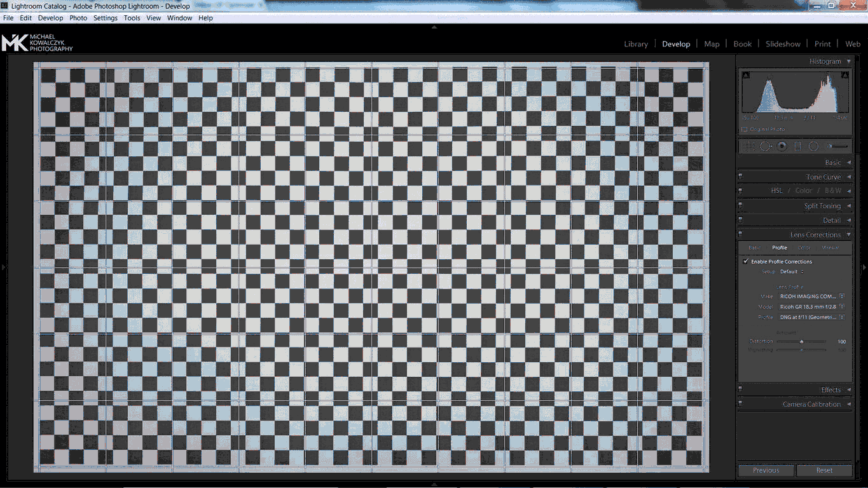Adjust the Distortion amount slider
Viewport: 868px width, 488px height.
tap(801, 341)
